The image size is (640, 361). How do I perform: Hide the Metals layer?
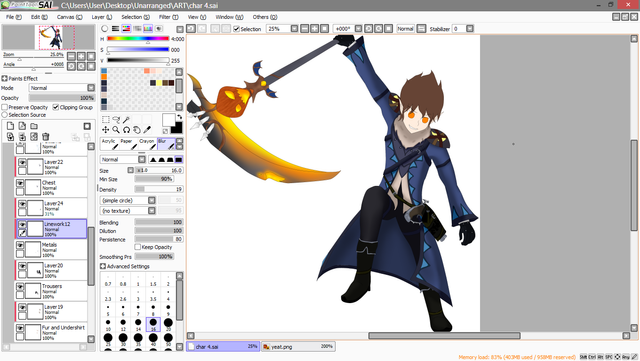pyautogui.click(x=20, y=245)
